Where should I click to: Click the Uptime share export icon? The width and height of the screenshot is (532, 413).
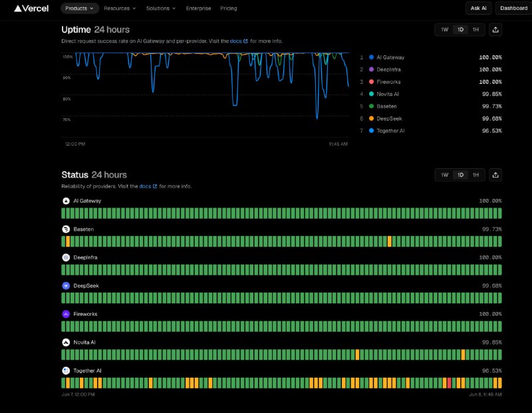[495, 29]
